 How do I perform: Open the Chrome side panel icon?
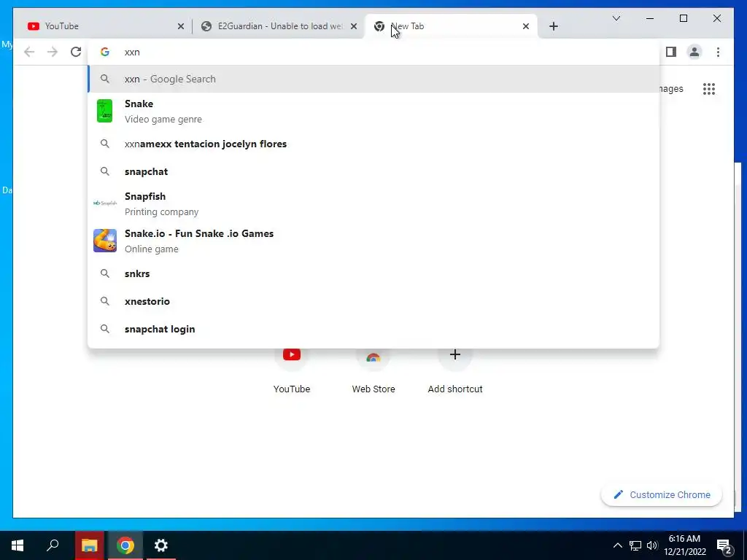coord(671,52)
